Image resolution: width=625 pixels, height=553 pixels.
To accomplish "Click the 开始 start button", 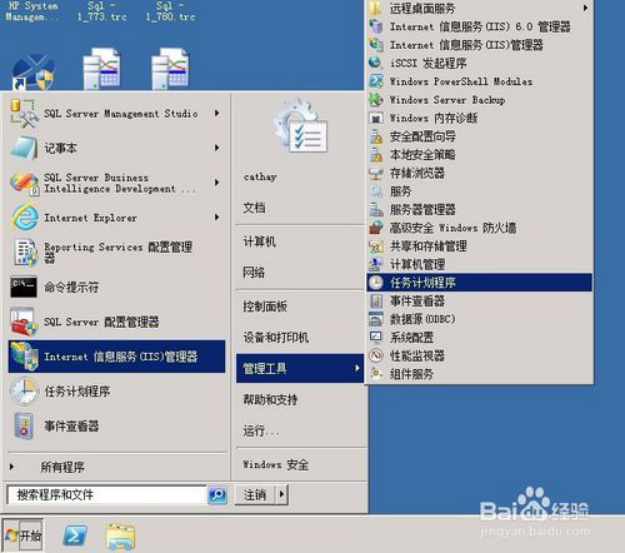I will point(23,536).
